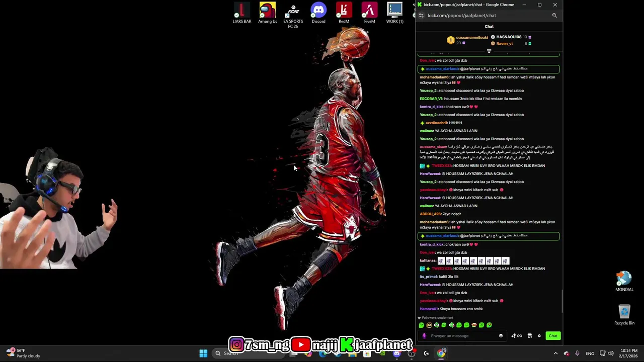The height and width of the screenshot is (362, 644).
Task: Click username its_primo1 in chat
Action: tap(429, 277)
